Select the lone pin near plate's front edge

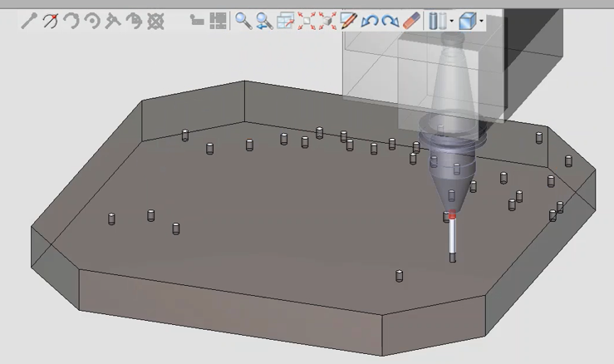point(400,276)
